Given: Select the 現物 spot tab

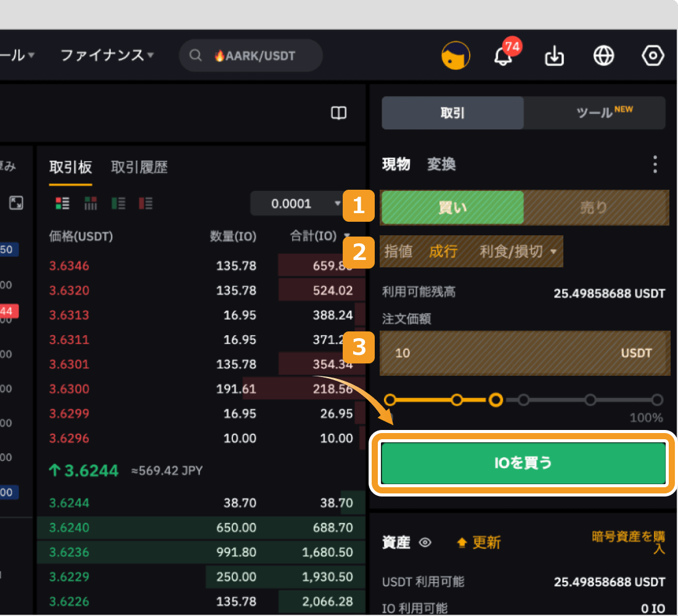Looking at the screenshot, I should click(396, 164).
